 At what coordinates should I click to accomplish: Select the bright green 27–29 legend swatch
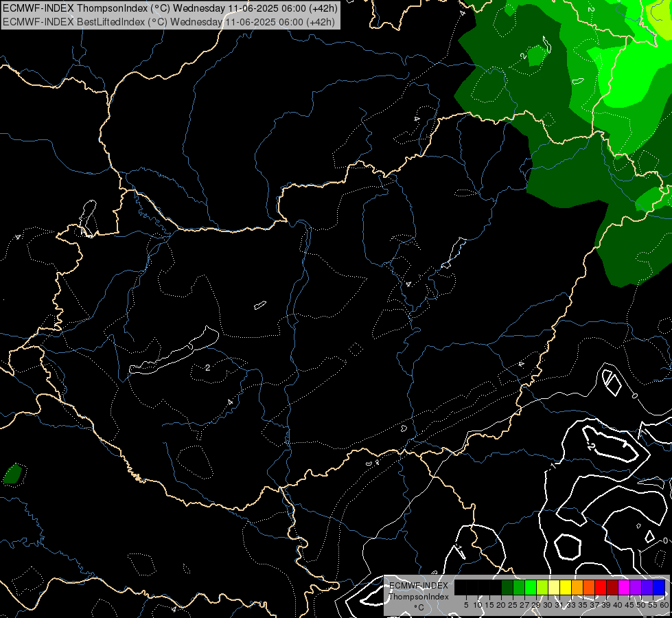(x=531, y=587)
